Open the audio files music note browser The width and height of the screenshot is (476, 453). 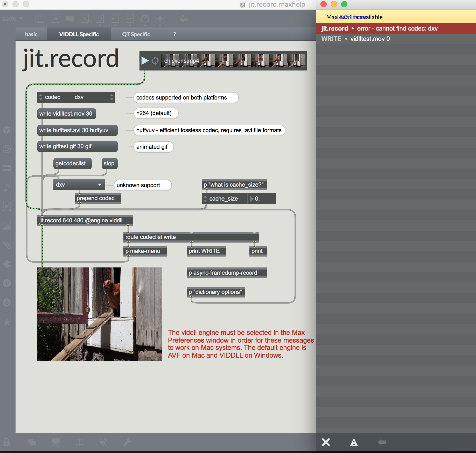(7, 187)
